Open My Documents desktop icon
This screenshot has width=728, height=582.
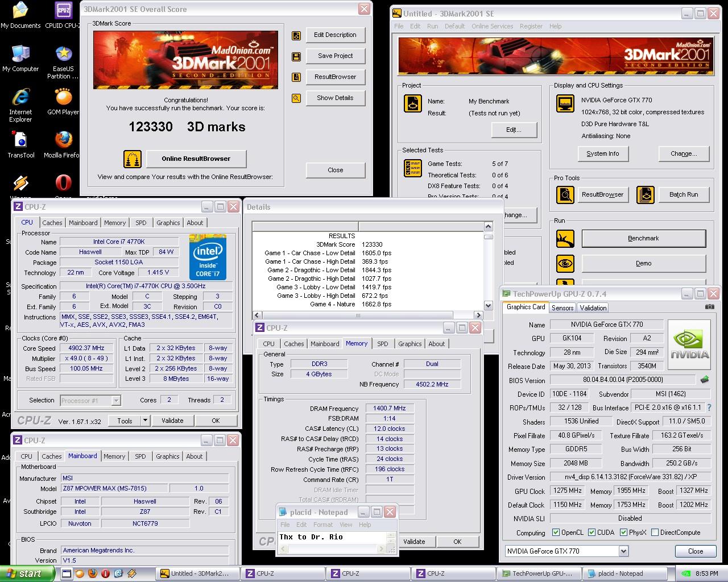pos(20,15)
